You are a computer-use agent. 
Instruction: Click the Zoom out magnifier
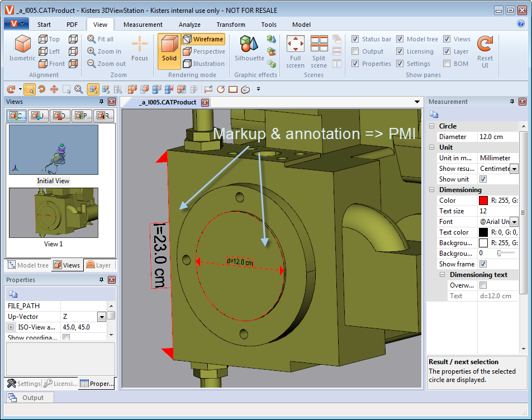point(91,63)
